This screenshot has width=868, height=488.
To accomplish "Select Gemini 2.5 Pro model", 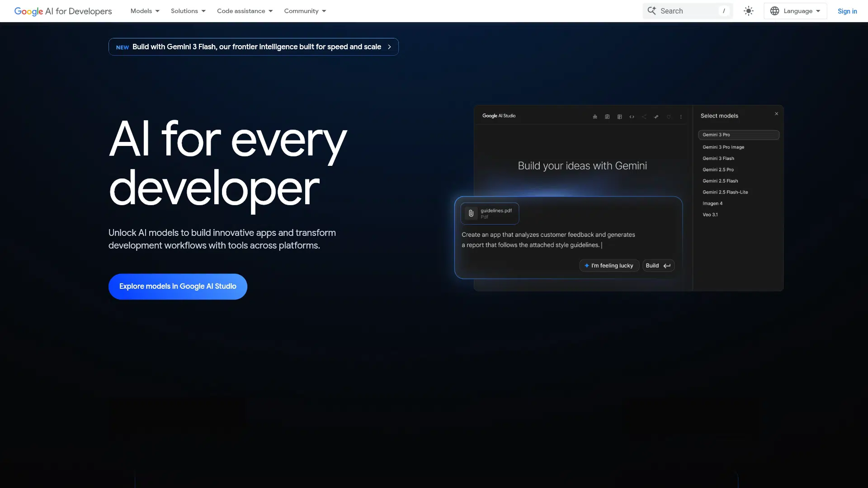I will [718, 170].
